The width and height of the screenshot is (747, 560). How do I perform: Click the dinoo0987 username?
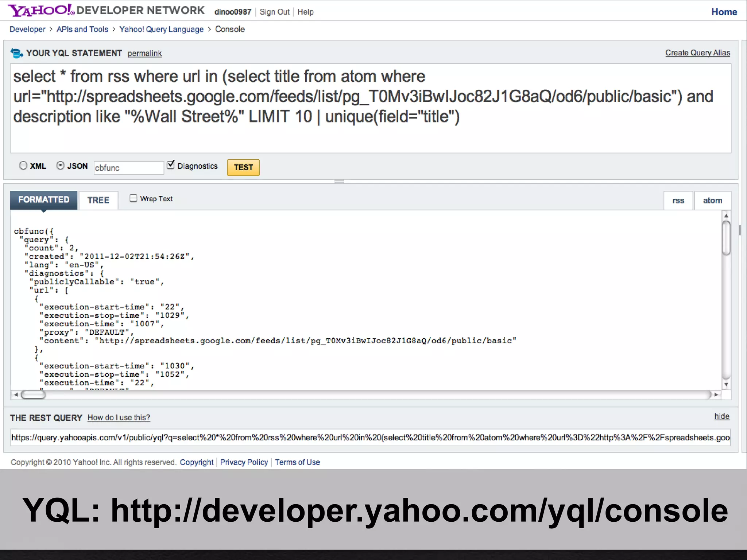click(233, 12)
